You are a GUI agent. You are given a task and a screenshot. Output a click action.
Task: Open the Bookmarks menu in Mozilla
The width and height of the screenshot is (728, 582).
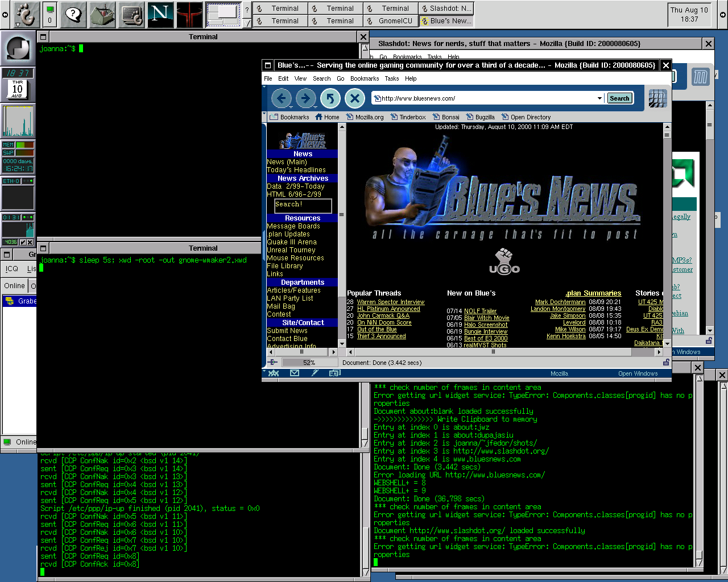click(x=365, y=78)
